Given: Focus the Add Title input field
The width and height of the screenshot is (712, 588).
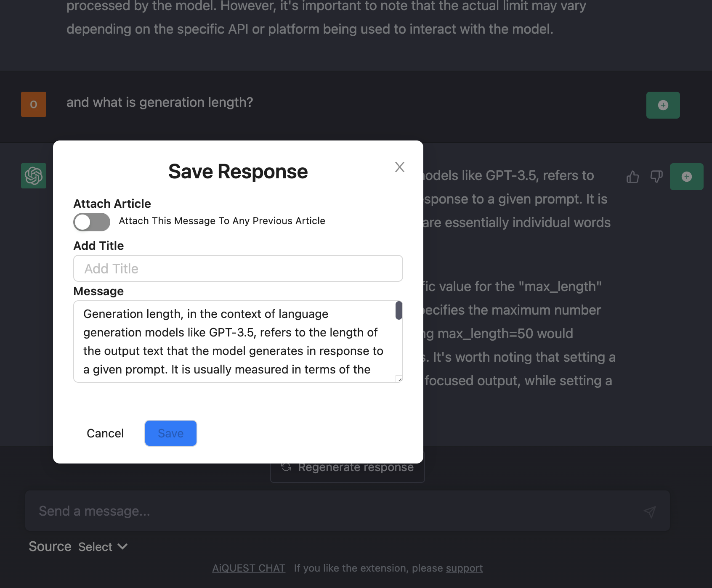Looking at the screenshot, I should [238, 268].
